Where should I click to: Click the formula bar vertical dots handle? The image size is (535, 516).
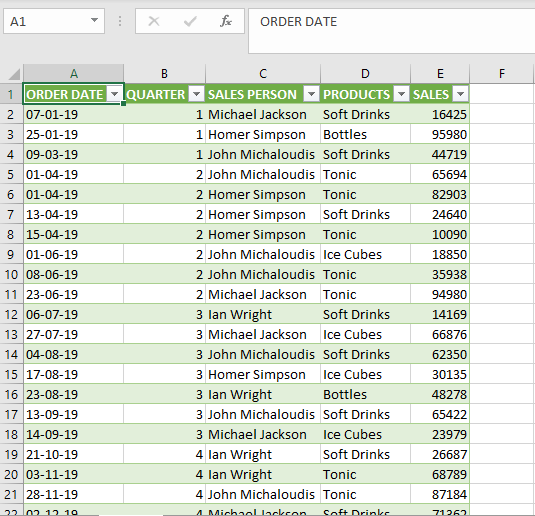[120, 22]
